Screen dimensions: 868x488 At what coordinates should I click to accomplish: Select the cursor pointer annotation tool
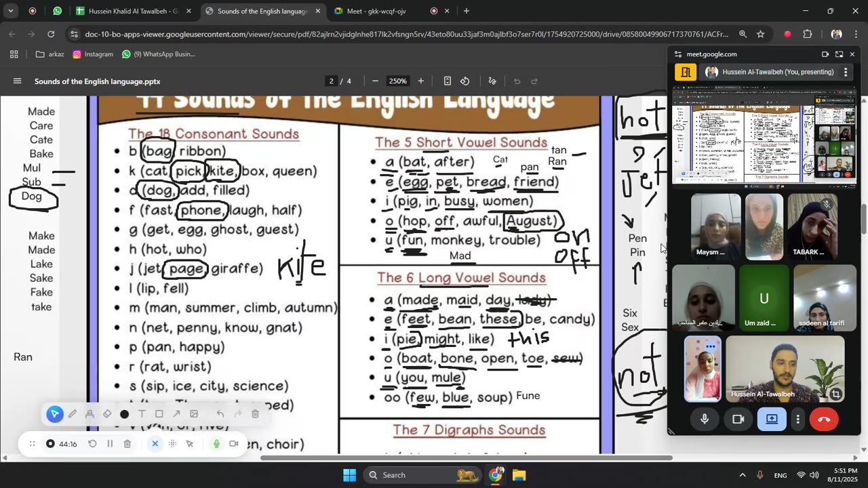pos(55,414)
